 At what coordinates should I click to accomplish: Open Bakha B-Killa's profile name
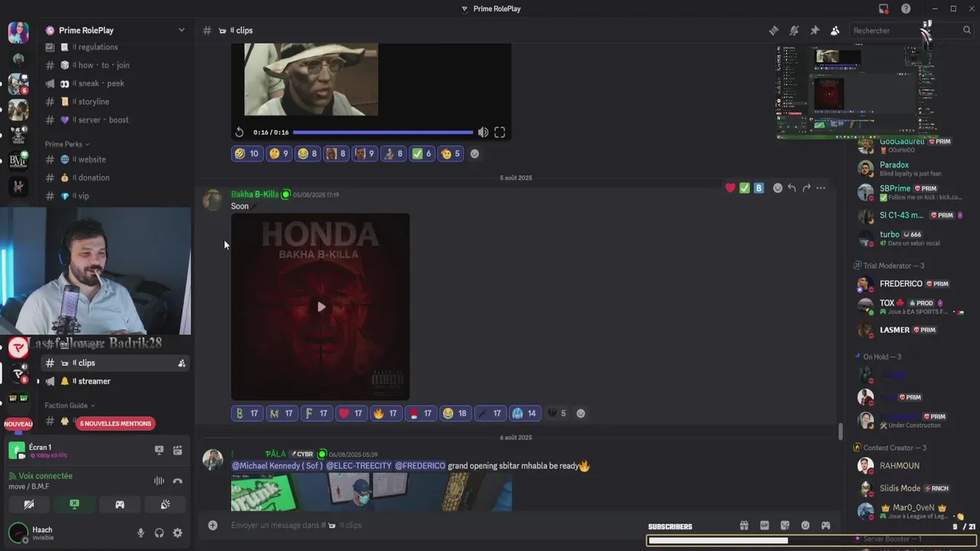click(x=255, y=194)
